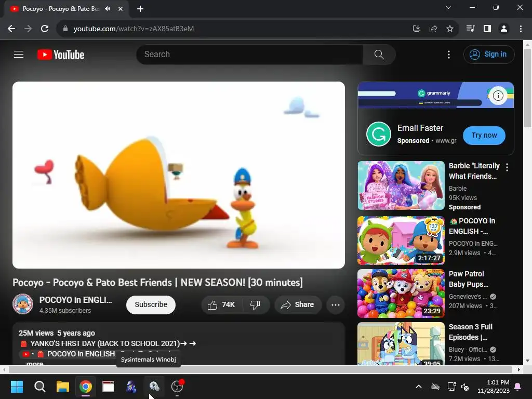Click the Try now Grammarly button
The height and width of the screenshot is (399, 532).
484,135
